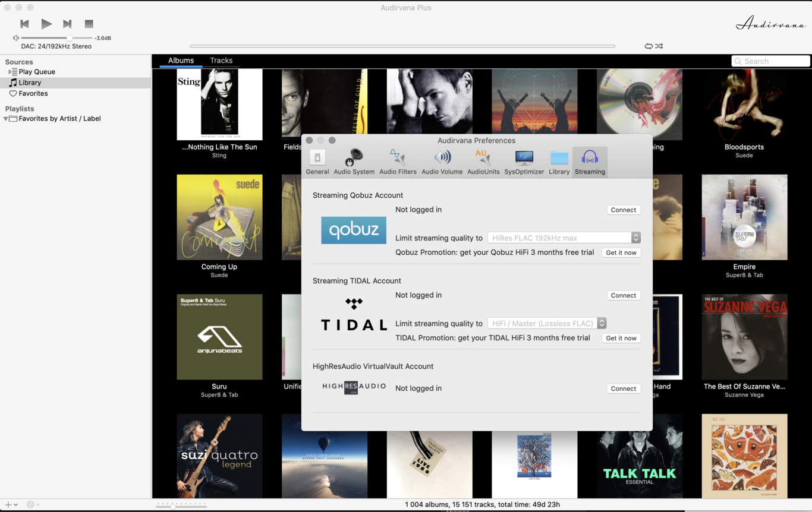This screenshot has width=812, height=512.
Task: Select the Suzi Quatro Legend album
Action: point(219,456)
